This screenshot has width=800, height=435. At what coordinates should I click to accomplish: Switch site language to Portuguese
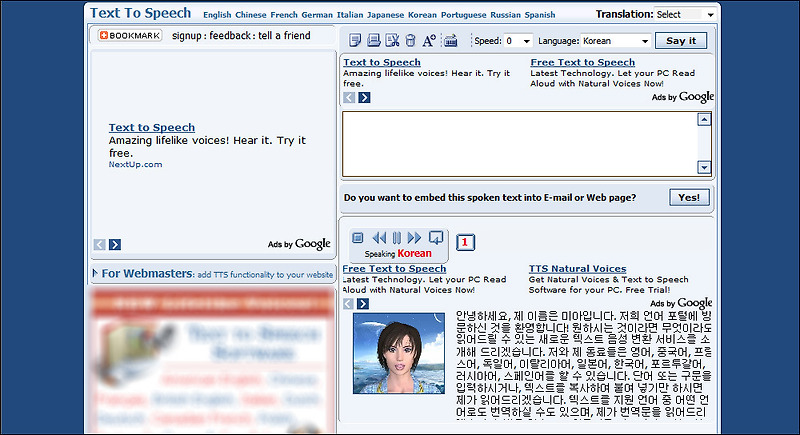(x=463, y=15)
